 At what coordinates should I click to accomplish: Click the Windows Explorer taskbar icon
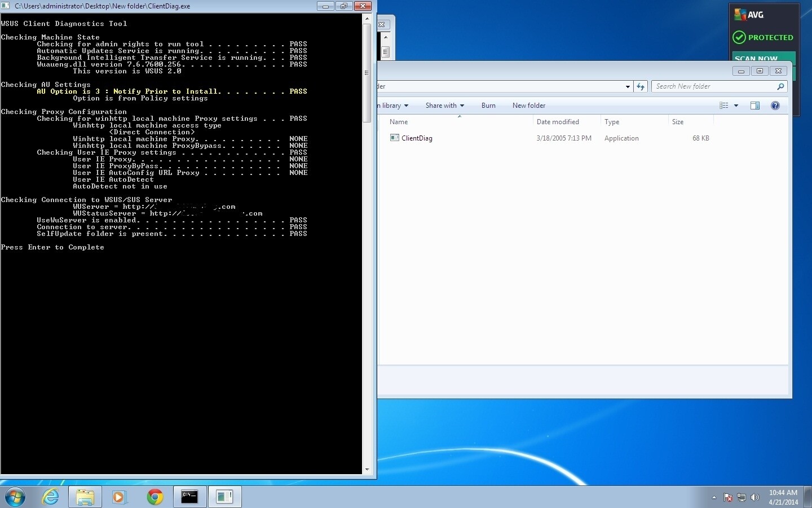[x=85, y=497]
